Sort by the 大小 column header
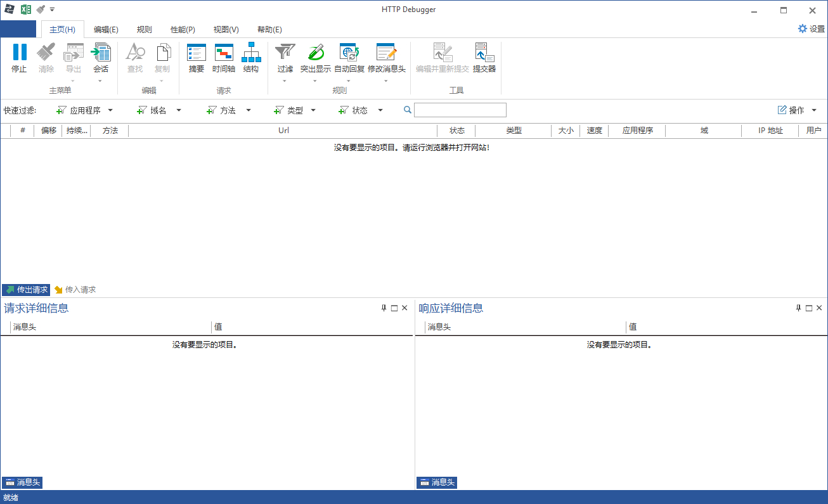828x504 pixels. (x=566, y=131)
